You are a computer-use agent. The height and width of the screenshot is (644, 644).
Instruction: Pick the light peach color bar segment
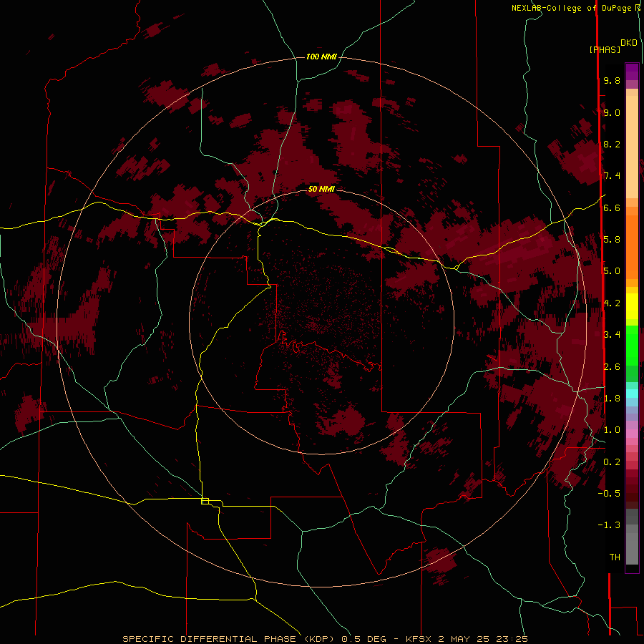tap(632, 147)
